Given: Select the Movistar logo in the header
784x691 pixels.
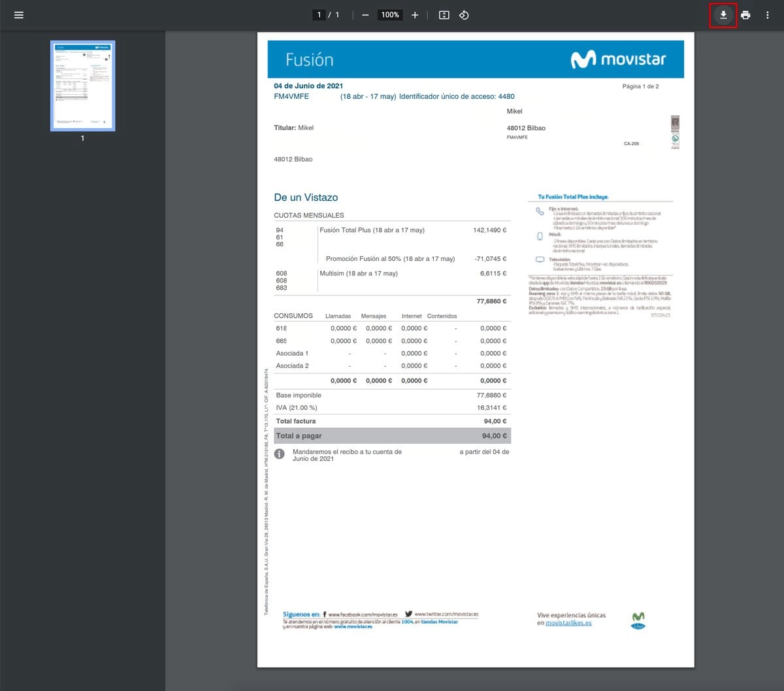Looking at the screenshot, I should pos(618,59).
